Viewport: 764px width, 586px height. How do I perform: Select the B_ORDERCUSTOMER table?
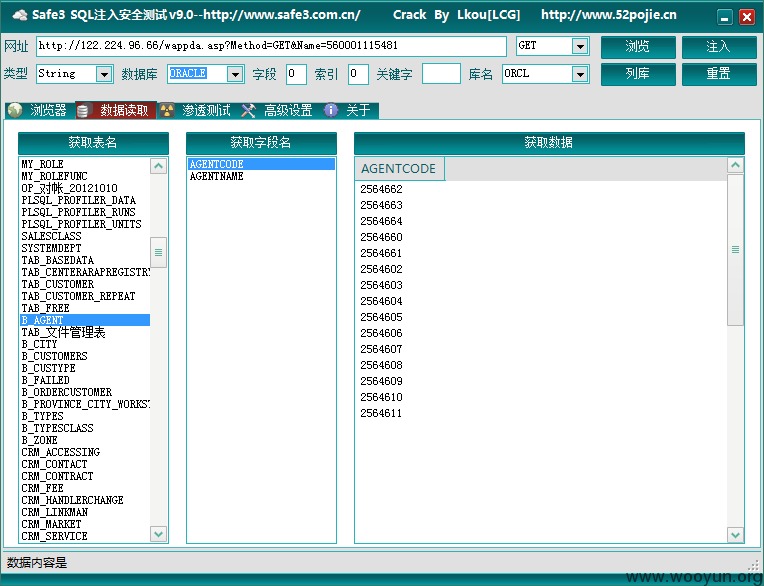tap(85, 392)
